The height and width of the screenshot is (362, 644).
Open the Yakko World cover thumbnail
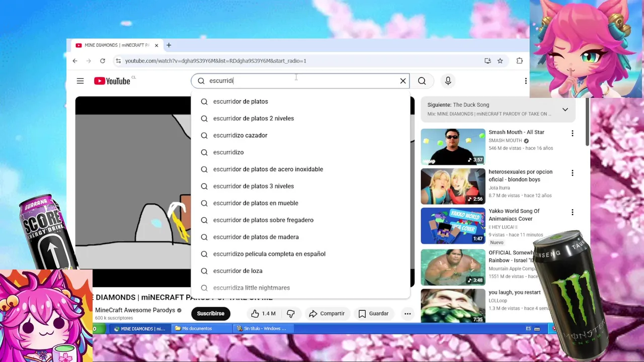pos(453,226)
